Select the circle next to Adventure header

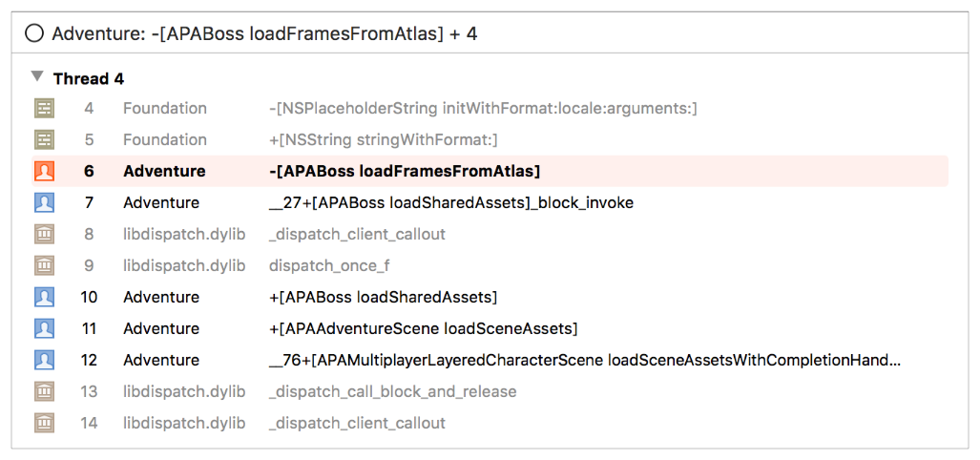[34, 34]
